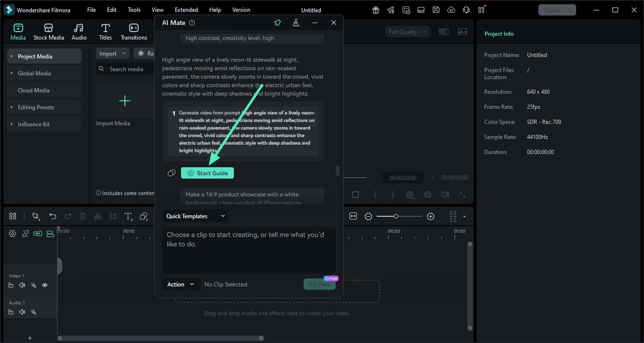Open the shapes overlay tool in timeline toolbar
Viewport: 644px width, 343px height.
(144, 216)
